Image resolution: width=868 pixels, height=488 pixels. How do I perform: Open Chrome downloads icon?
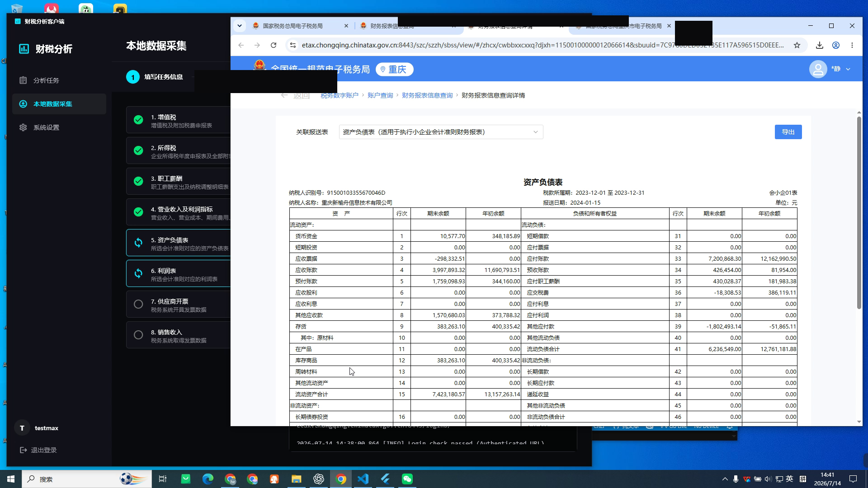point(819,45)
